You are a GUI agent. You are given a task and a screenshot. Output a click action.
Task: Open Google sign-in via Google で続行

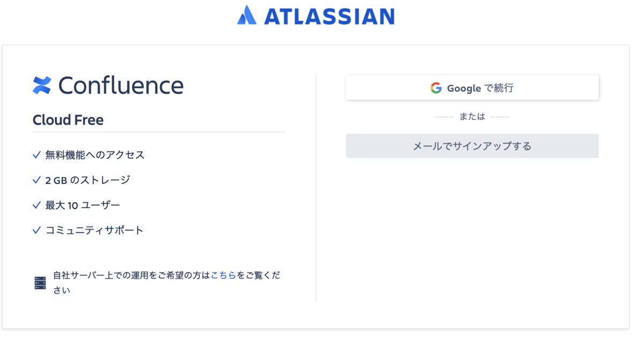pos(472,87)
